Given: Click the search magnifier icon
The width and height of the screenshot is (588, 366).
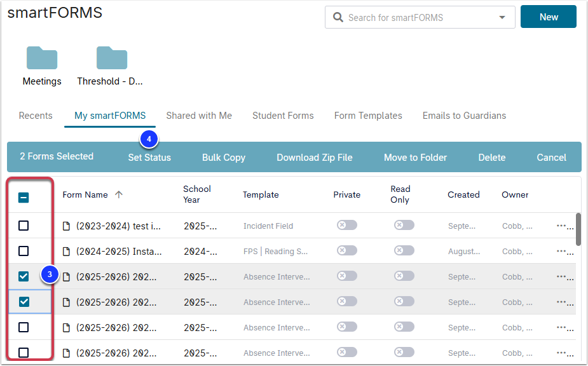Looking at the screenshot, I should point(338,17).
